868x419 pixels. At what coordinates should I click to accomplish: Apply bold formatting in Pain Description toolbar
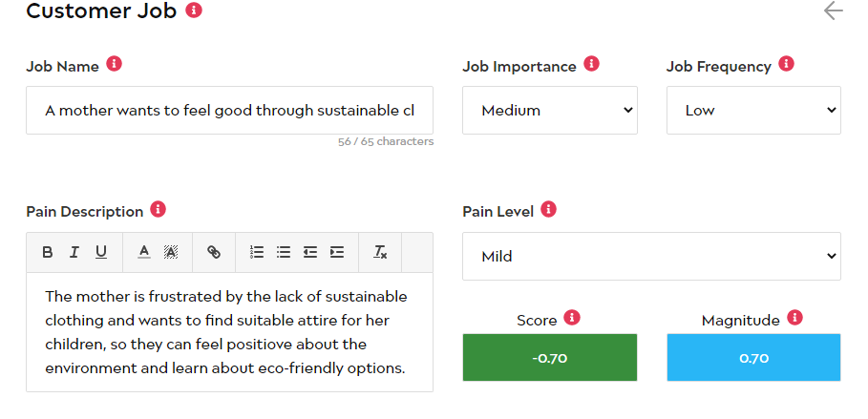[48, 252]
